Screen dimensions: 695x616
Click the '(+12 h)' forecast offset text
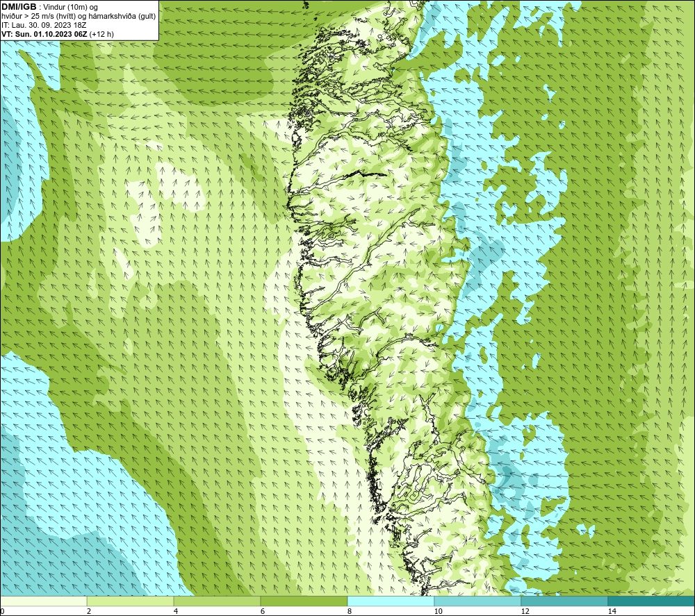(101, 34)
